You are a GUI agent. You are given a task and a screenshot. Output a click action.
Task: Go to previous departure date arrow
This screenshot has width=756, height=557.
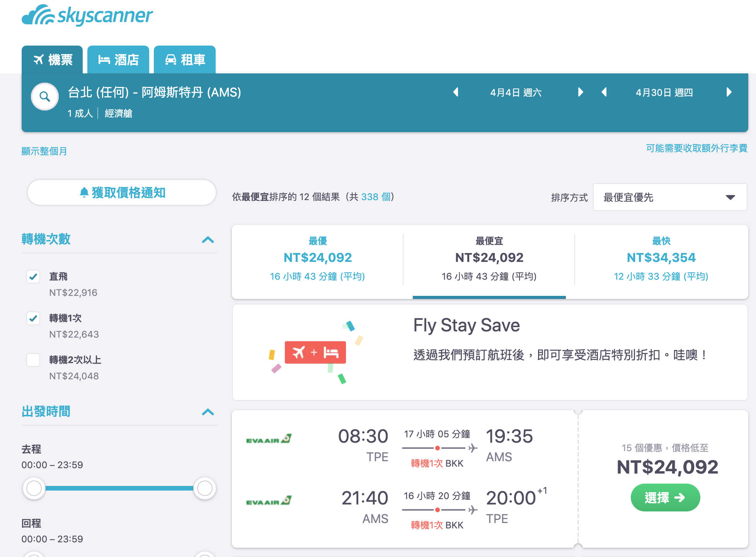456,92
